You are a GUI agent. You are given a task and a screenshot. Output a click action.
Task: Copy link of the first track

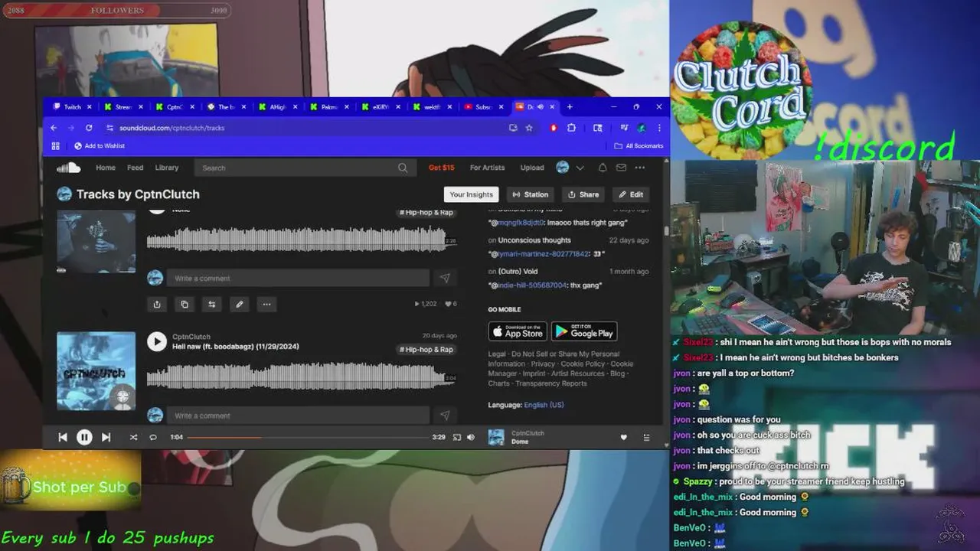click(185, 304)
